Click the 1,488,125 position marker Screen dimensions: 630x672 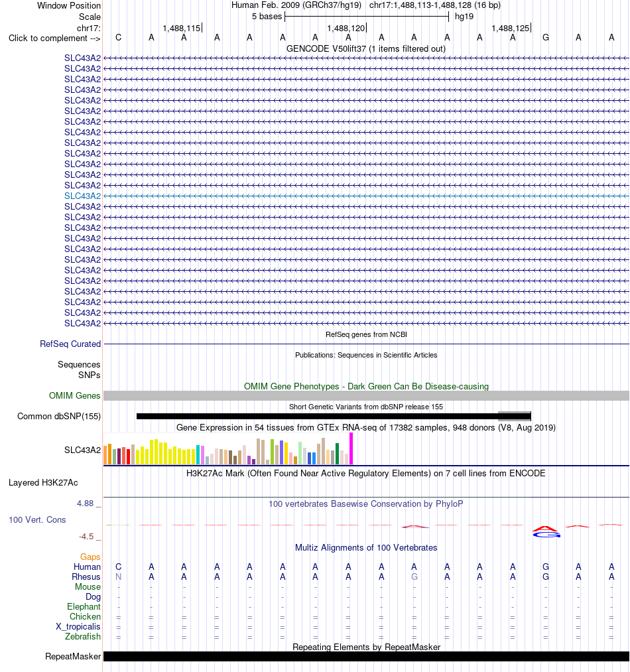511,29
